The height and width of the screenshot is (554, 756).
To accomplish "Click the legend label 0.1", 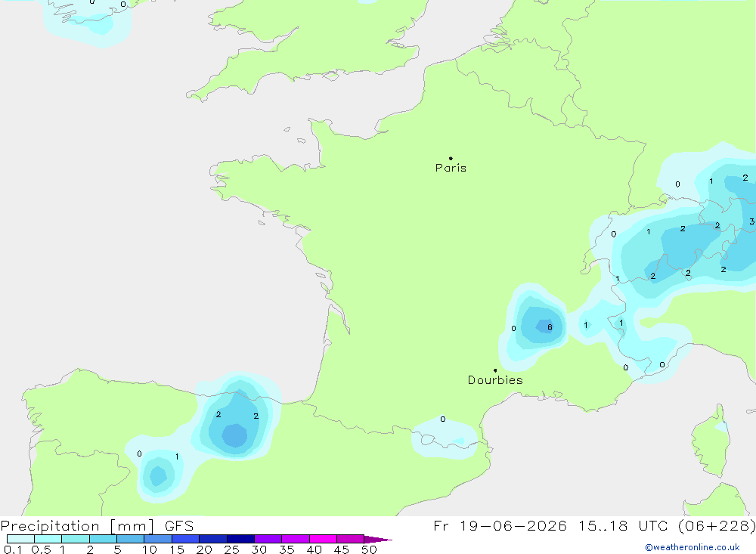I will click(x=13, y=549).
